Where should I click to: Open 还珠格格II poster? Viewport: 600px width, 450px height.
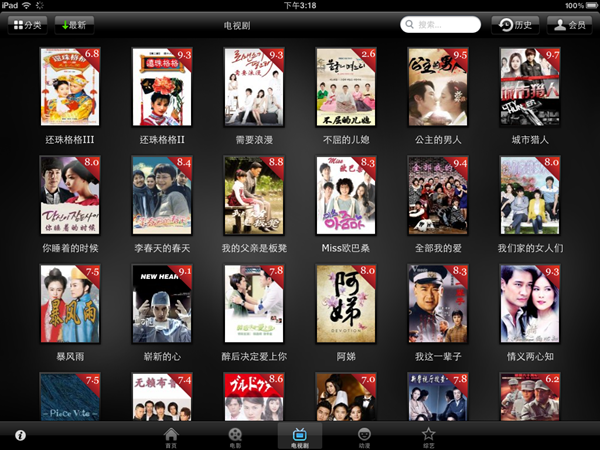(x=162, y=87)
